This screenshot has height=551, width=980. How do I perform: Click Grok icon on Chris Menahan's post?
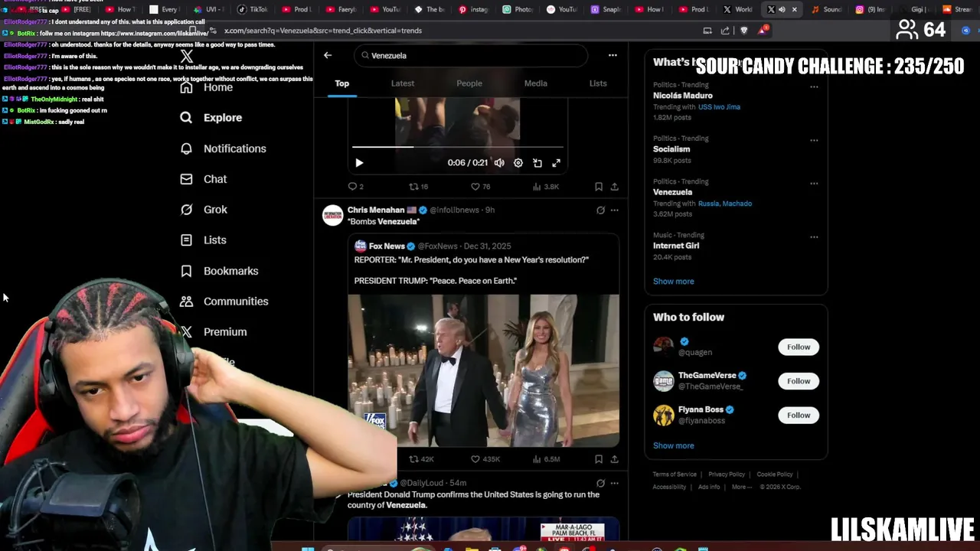pyautogui.click(x=600, y=210)
